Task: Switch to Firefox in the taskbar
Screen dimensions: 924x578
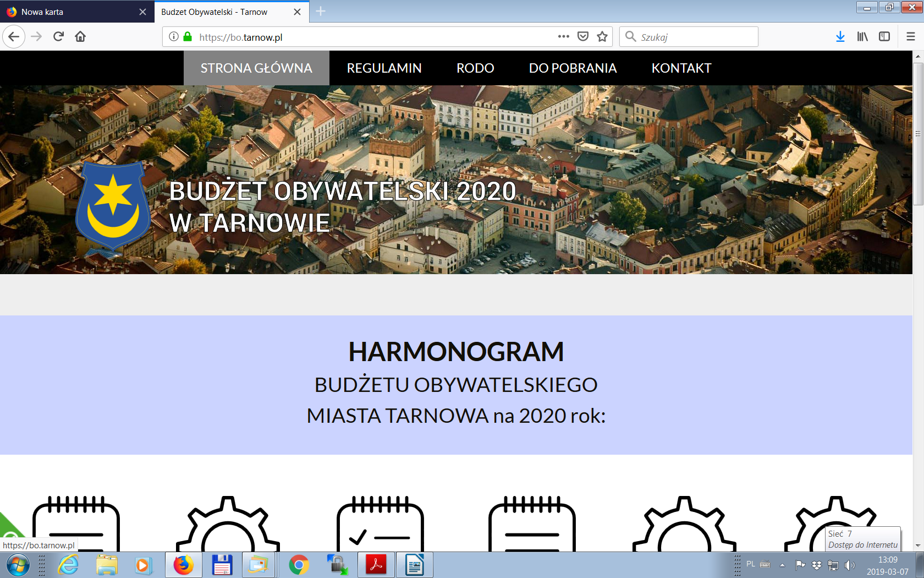Action: (183, 565)
